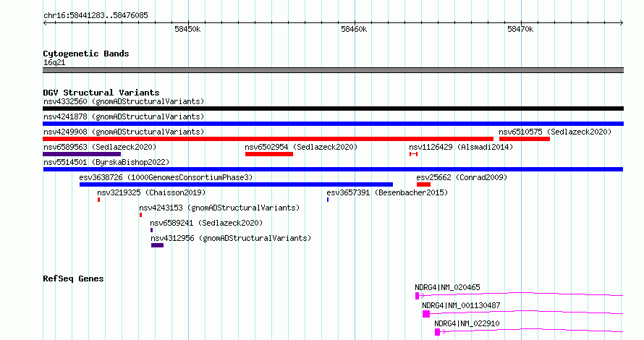Image resolution: width=644 pixels, height=340 pixels.
Task: Click the gray 16q21 cytogenetic band bar
Action: 333,70
